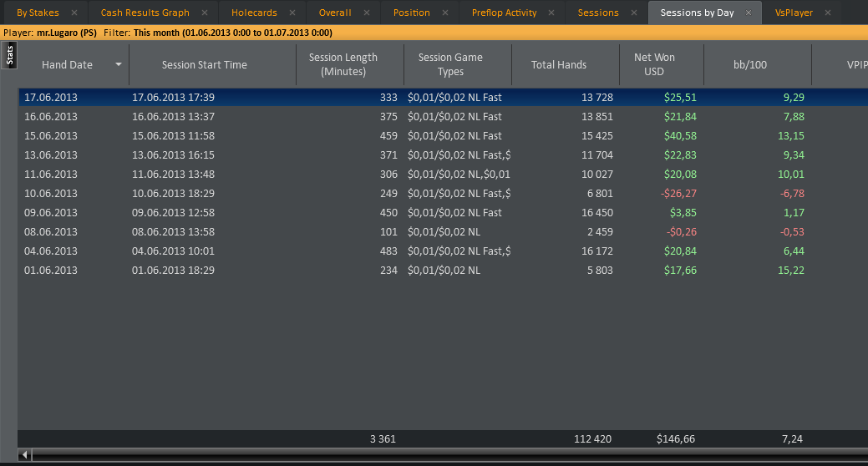The image size is (868, 466).
Task: Sort by Total Hands column header
Action: 558,65
